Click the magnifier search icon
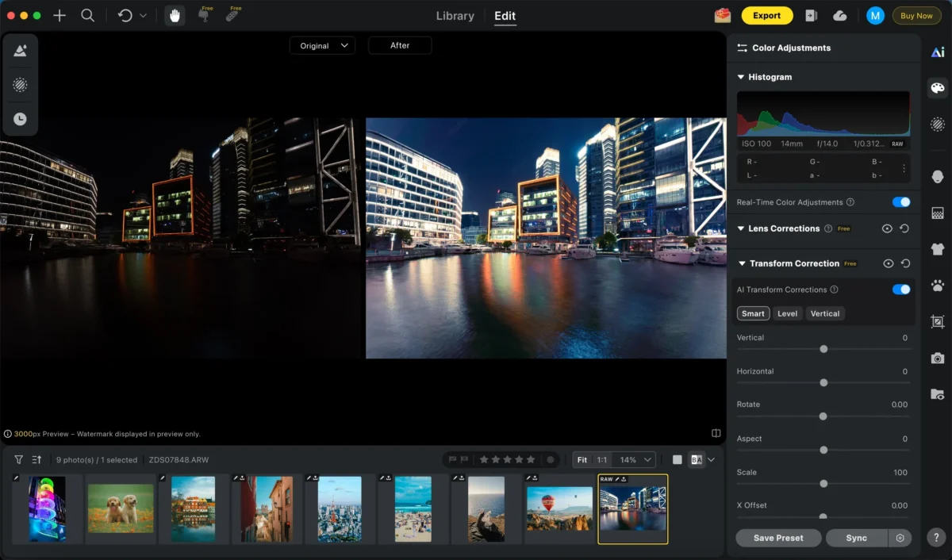 click(x=88, y=16)
